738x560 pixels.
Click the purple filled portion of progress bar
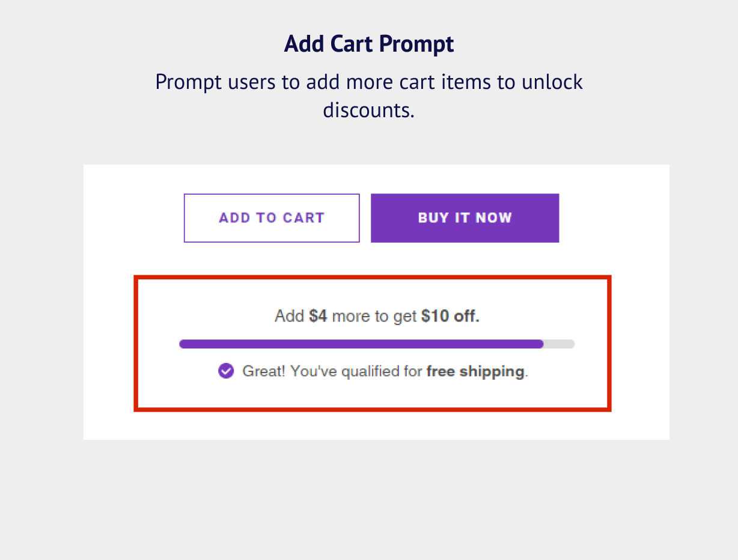[361, 344]
